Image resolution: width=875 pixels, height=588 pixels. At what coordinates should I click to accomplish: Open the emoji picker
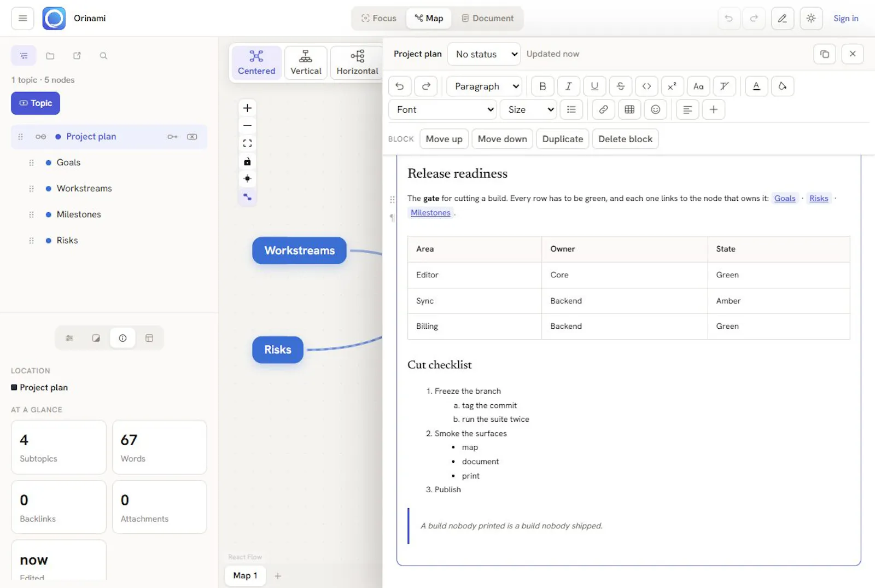(x=655, y=109)
